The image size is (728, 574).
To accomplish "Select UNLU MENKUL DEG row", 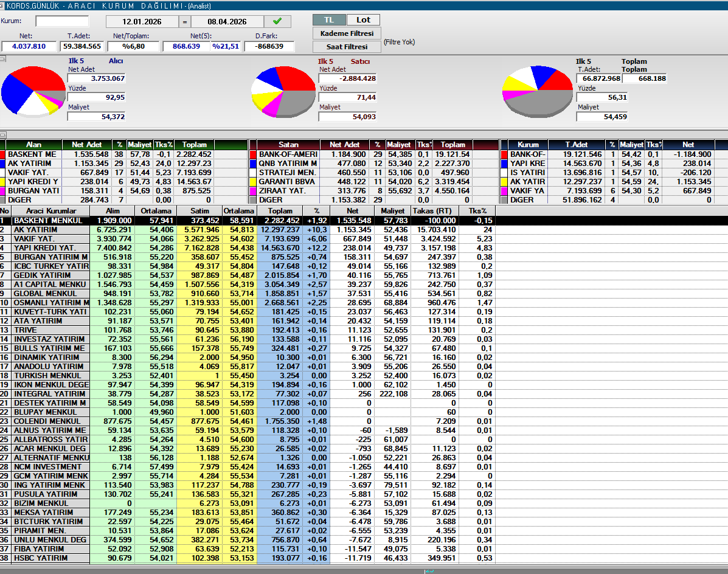I will (x=248, y=540).
